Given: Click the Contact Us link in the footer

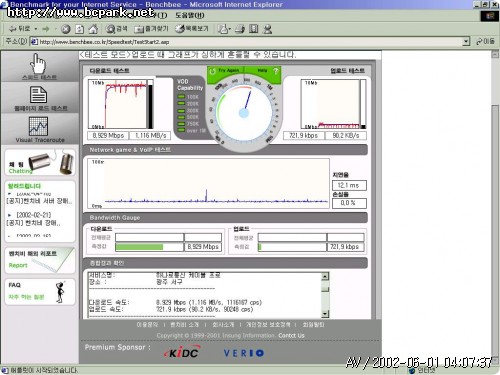Looking at the screenshot, I should pos(291,335).
